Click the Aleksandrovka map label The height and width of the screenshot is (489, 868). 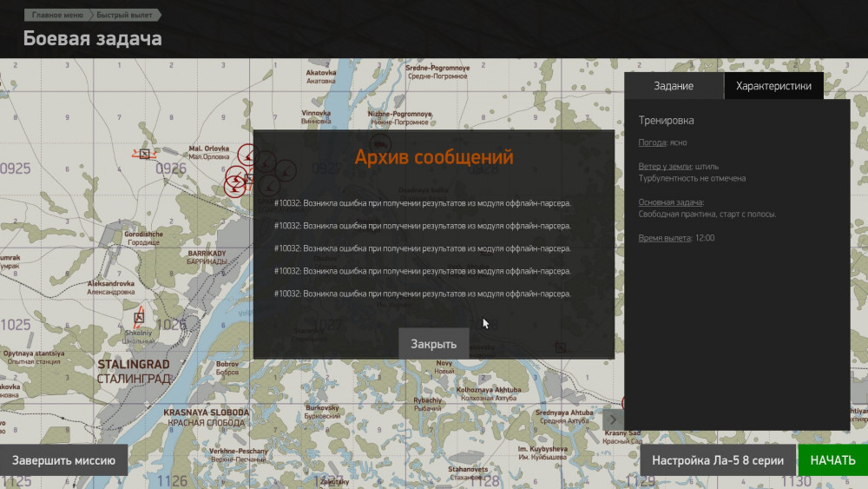(111, 283)
